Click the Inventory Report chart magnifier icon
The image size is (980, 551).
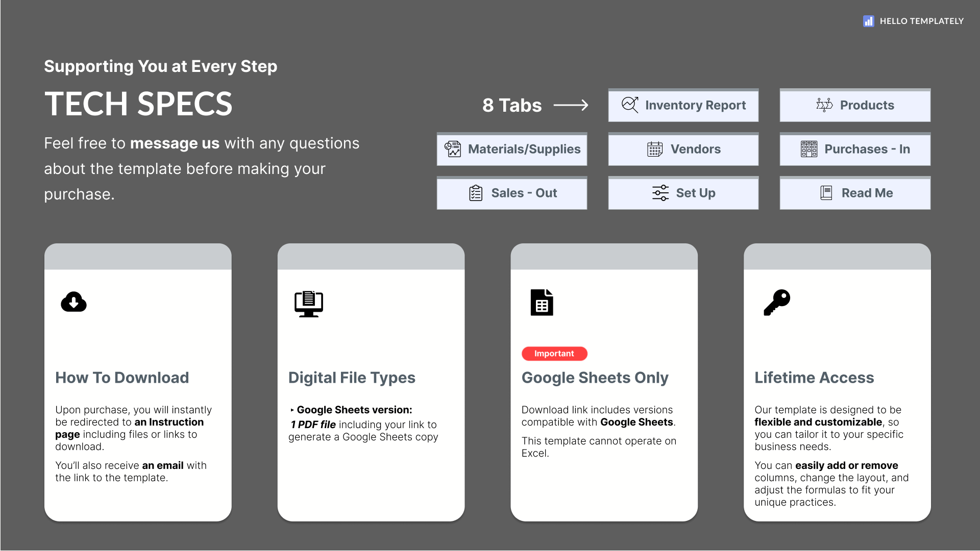pos(630,105)
